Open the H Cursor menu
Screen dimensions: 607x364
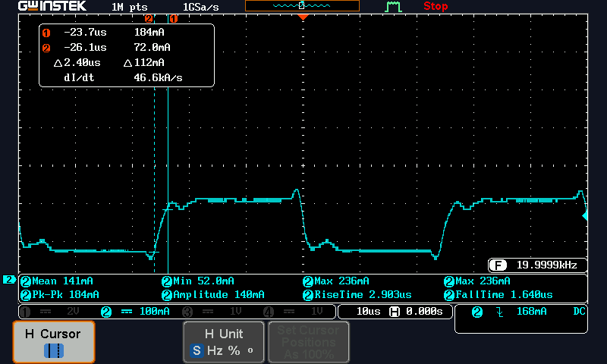point(53,341)
